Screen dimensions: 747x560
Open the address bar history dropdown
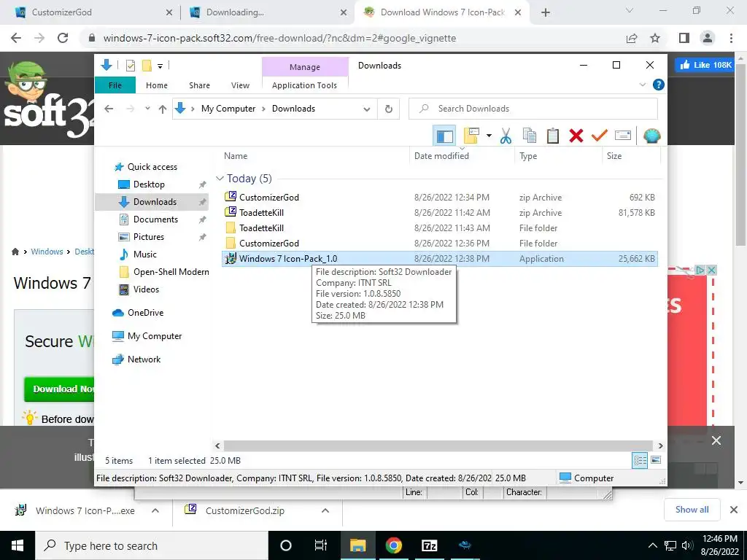coord(366,109)
